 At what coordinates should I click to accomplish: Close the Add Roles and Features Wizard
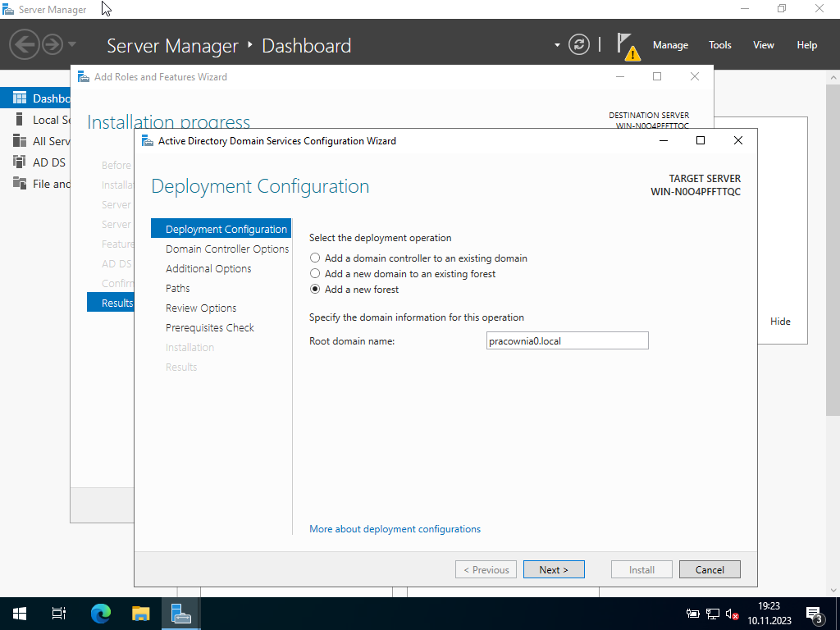[x=695, y=76]
